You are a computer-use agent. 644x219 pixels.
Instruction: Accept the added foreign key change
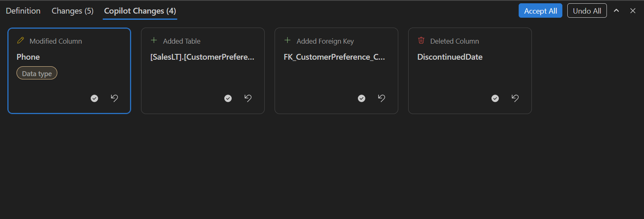pos(362,98)
